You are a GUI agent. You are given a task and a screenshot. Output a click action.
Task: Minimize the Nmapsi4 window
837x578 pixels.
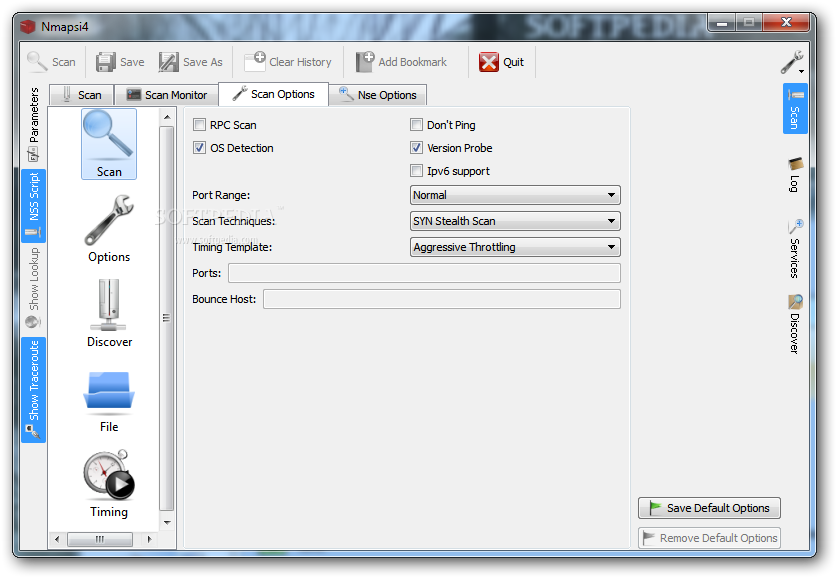point(722,22)
